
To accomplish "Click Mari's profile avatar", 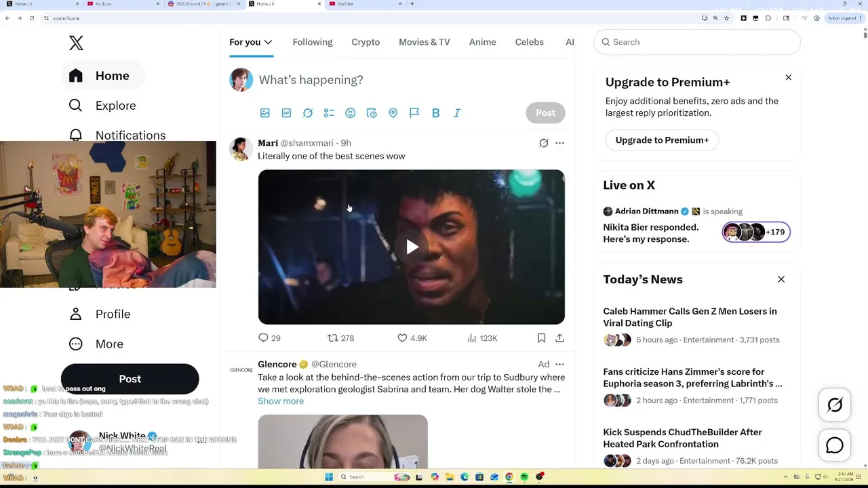I will click(x=241, y=148).
